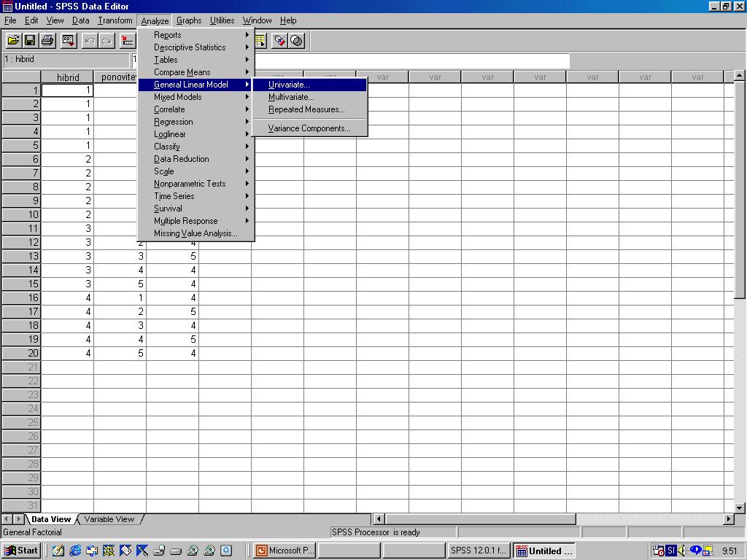
Task: Open the Classify submenu entry
Action: (x=196, y=146)
